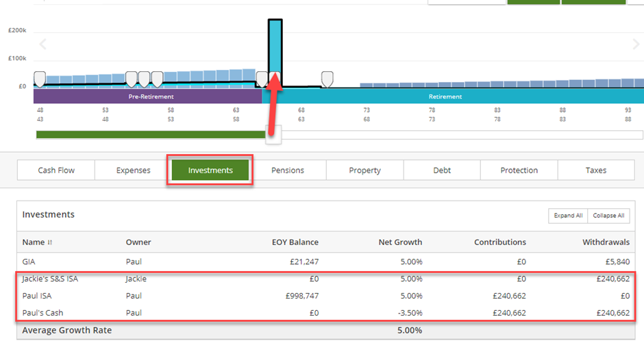Select the event marker near age 70
The image size is (644, 343).
click(x=327, y=79)
